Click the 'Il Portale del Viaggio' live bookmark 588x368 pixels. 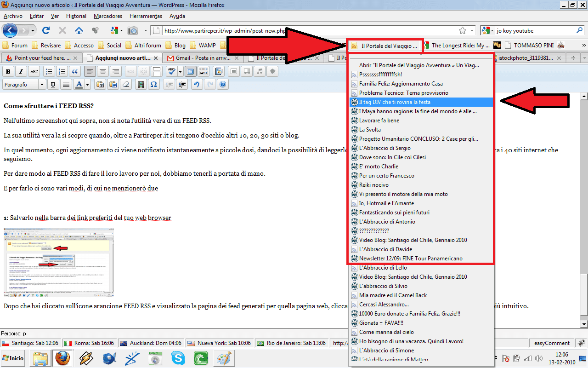pyautogui.click(x=384, y=46)
